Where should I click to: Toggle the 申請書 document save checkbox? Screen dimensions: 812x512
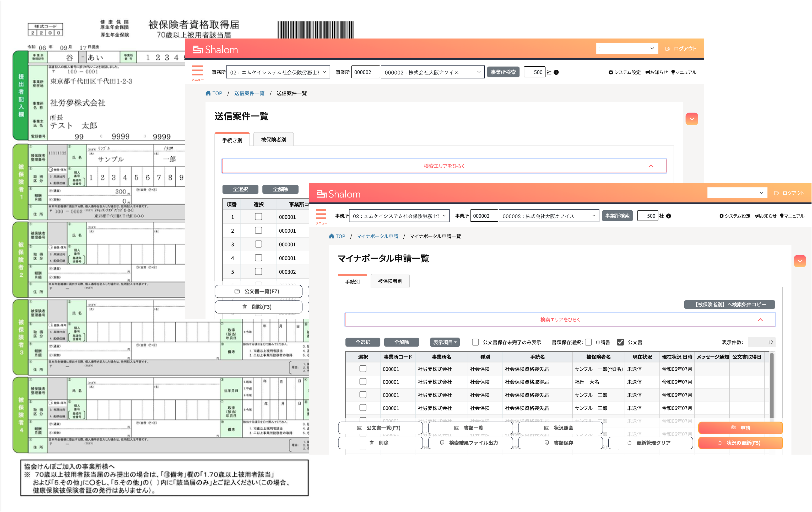pyautogui.click(x=588, y=342)
